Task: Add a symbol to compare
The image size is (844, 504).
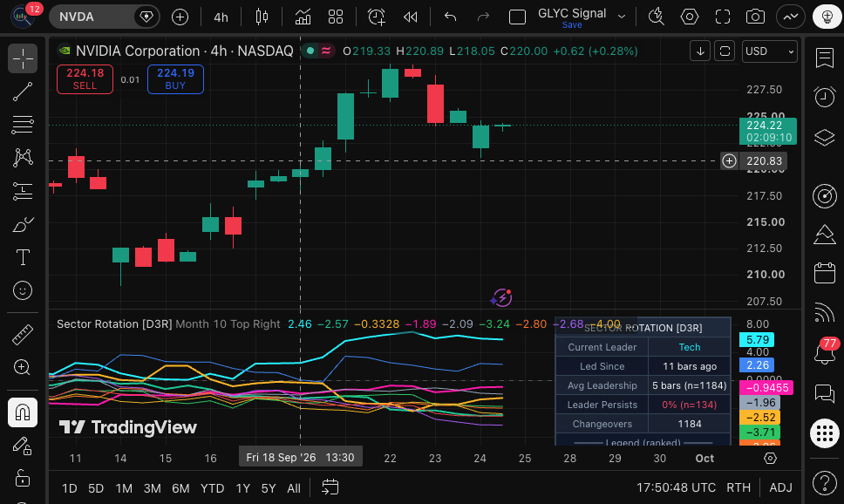Action: (180, 17)
